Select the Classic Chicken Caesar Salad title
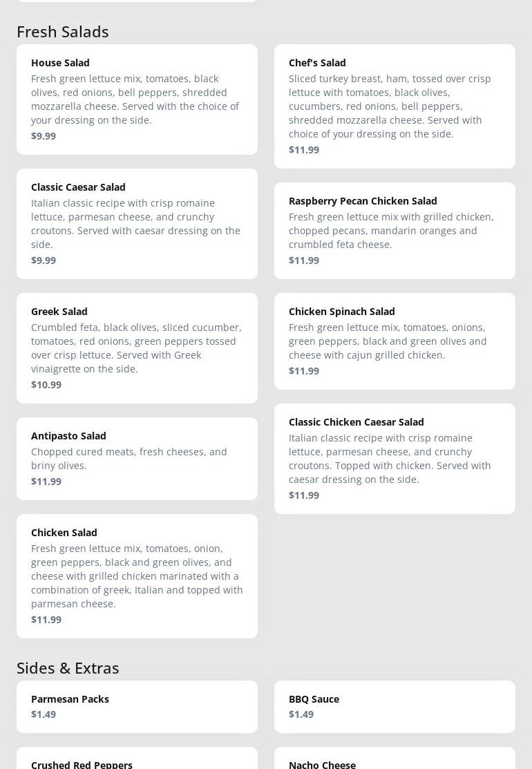 (x=356, y=421)
